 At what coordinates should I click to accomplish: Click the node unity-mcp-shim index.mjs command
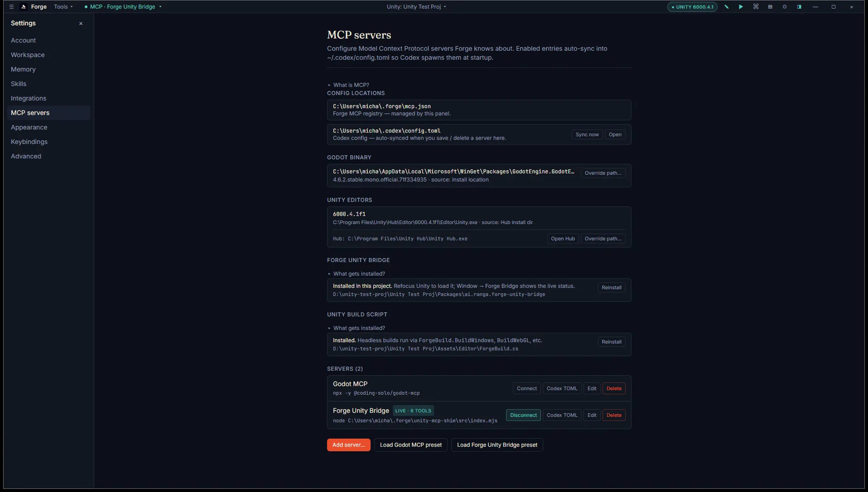(415, 420)
